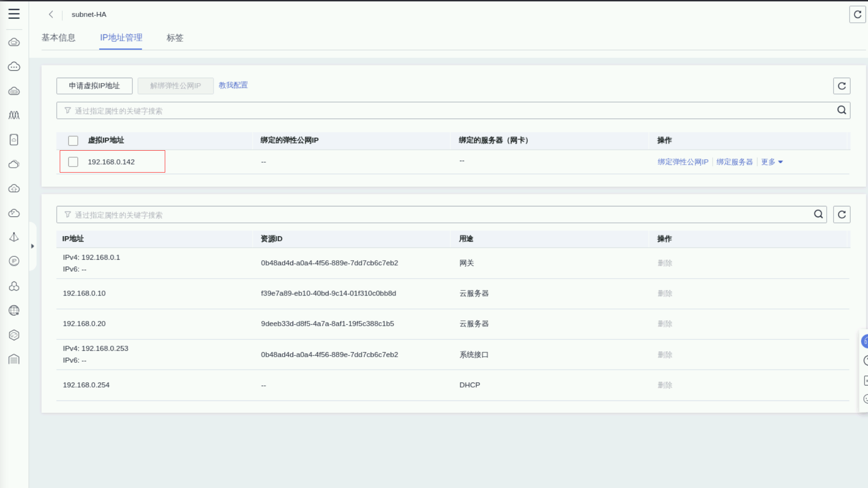
Task: Open the cloud with three dots sidebar icon
Action: click(x=14, y=67)
